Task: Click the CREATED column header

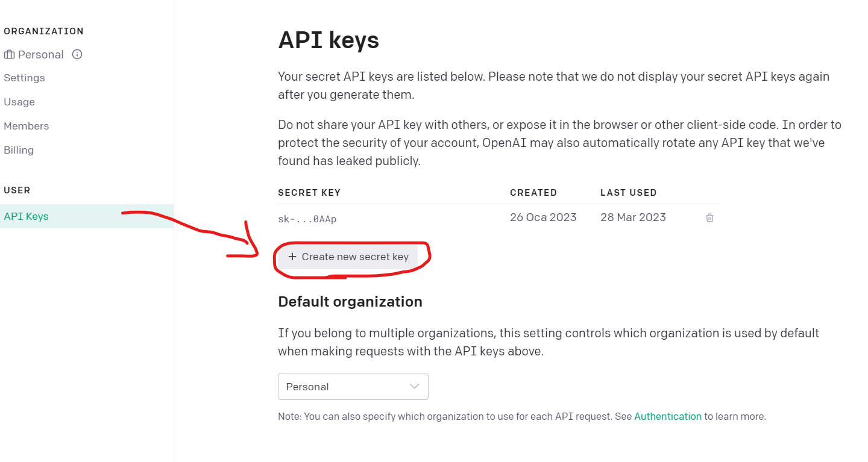Action: tap(533, 193)
